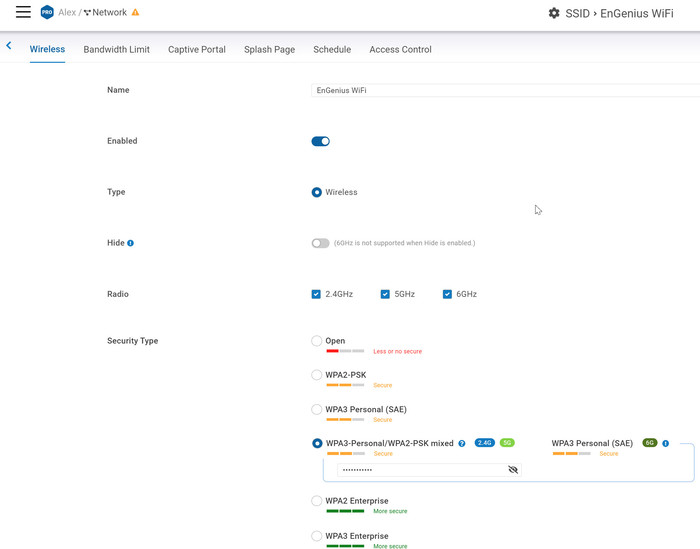Click the info icon next to Hide
Image resolution: width=700 pixels, height=549 pixels.
coord(131,243)
